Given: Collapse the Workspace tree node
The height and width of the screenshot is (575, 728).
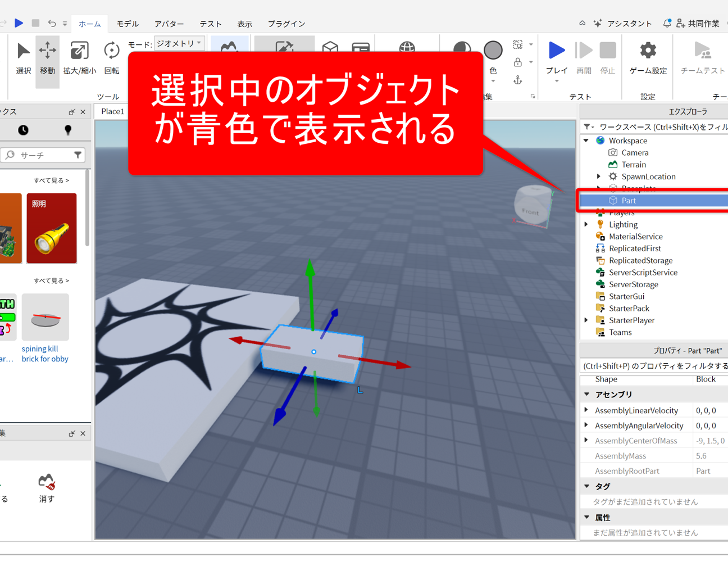Looking at the screenshot, I should [586, 141].
